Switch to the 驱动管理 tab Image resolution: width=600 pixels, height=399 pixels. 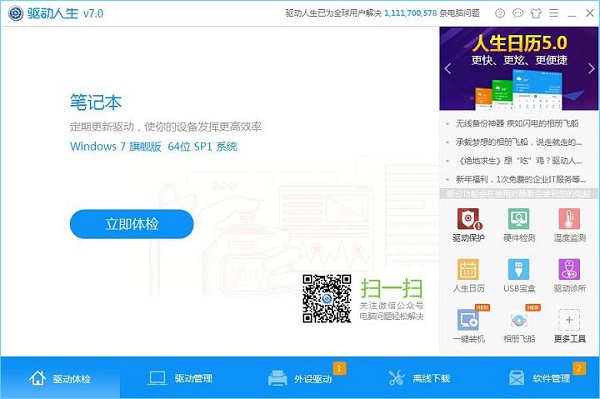(x=180, y=378)
